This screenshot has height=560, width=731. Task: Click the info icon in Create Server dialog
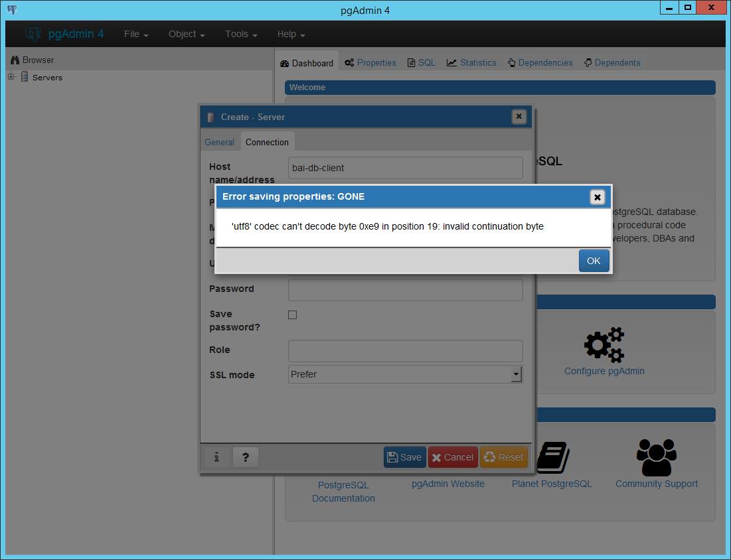[x=216, y=457]
